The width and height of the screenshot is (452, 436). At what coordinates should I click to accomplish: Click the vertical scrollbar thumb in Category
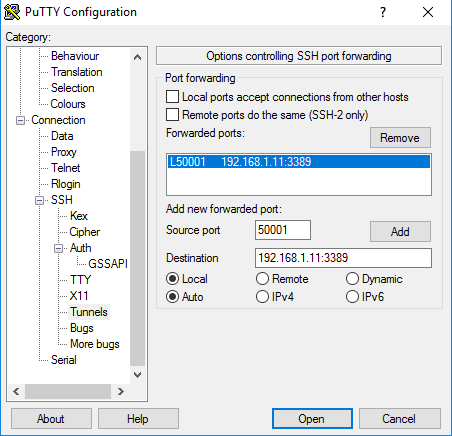pos(137,258)
